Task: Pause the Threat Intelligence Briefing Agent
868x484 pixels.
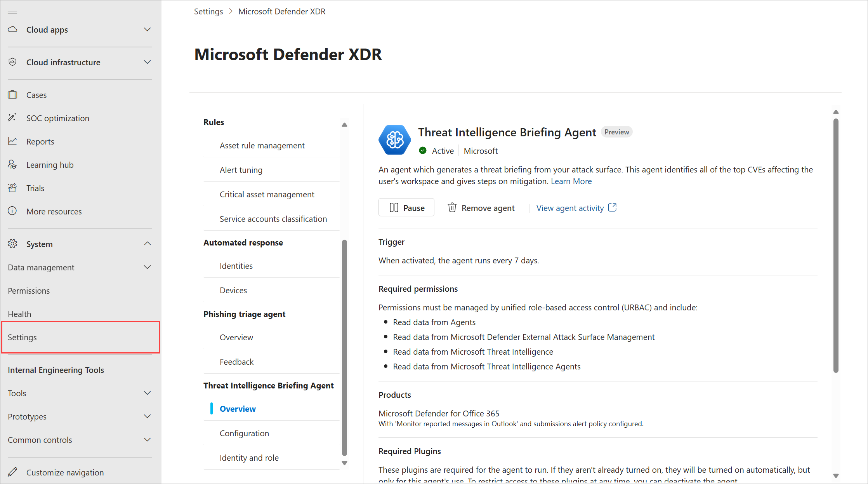Action: pos(406,208)
